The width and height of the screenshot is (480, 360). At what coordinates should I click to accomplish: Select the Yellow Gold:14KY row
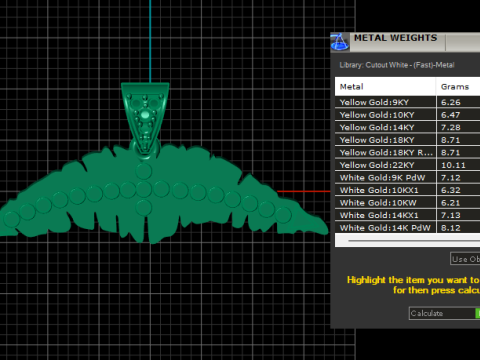point(407,127)
